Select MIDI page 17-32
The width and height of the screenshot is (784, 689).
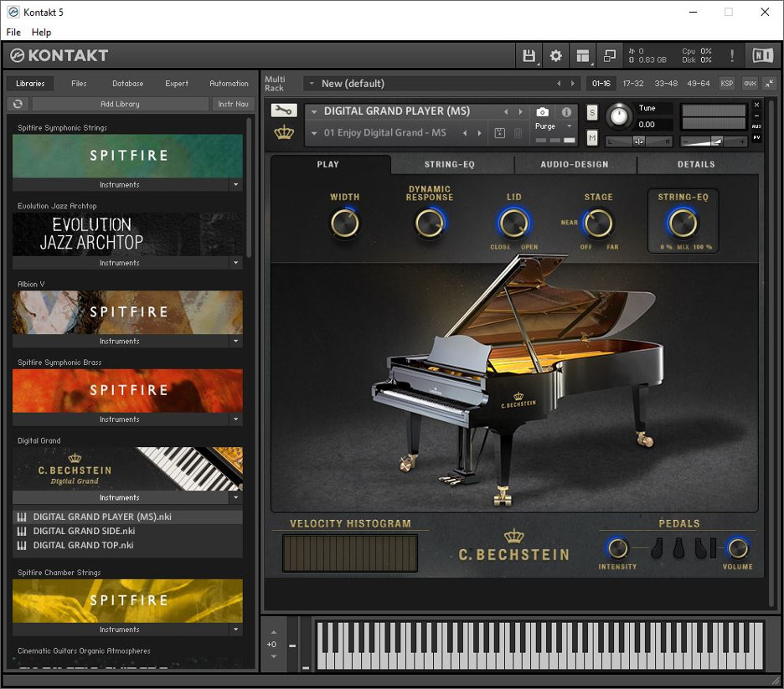tap(633, 84)
